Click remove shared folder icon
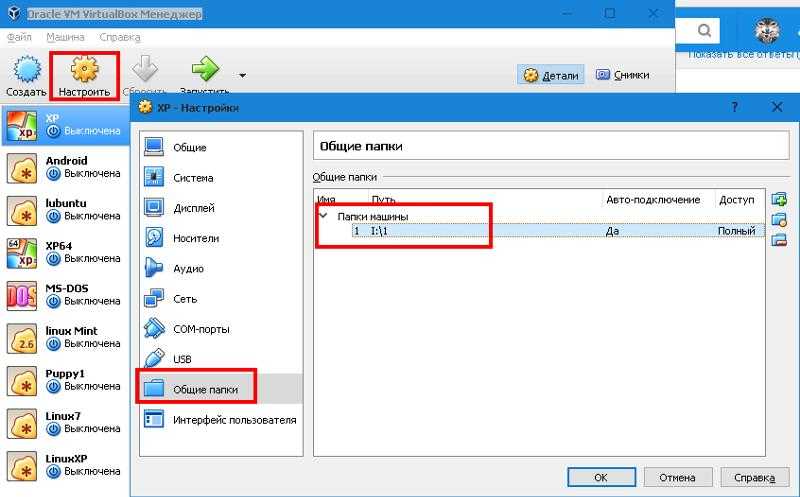800x497 pixels. tap(779, 239)
